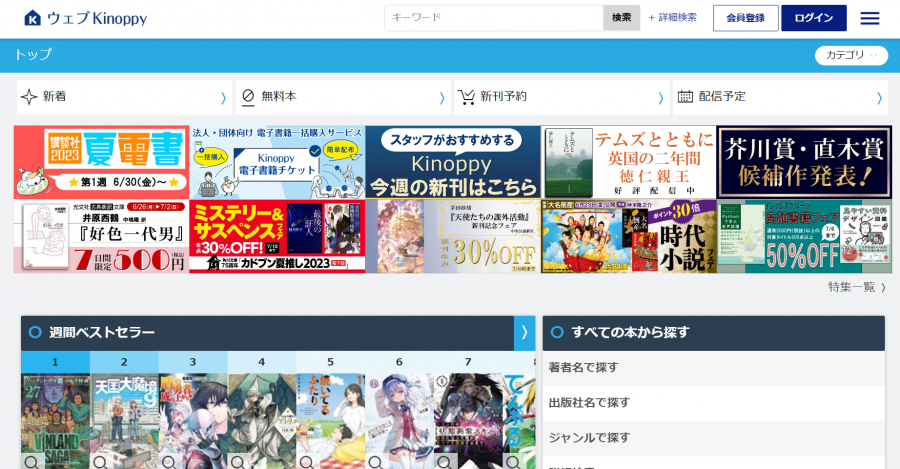The width and height of the screenshot is (900, 469).
Task: Open the 芥川賞・直木賞 banner
Action: tap(804, 162)
